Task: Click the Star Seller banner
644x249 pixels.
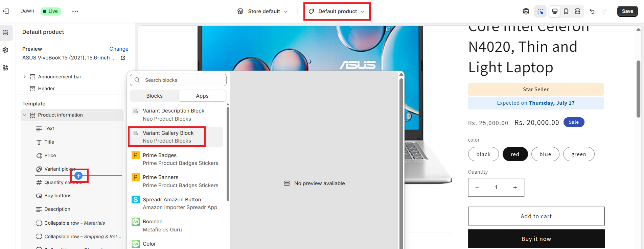Action: point(536,90)
